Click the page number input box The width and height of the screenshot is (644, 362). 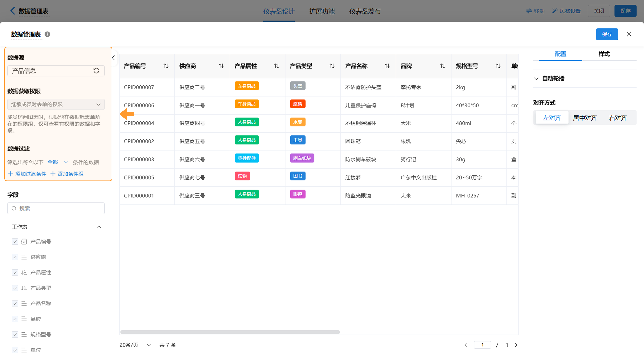click(x=482, y=345)
